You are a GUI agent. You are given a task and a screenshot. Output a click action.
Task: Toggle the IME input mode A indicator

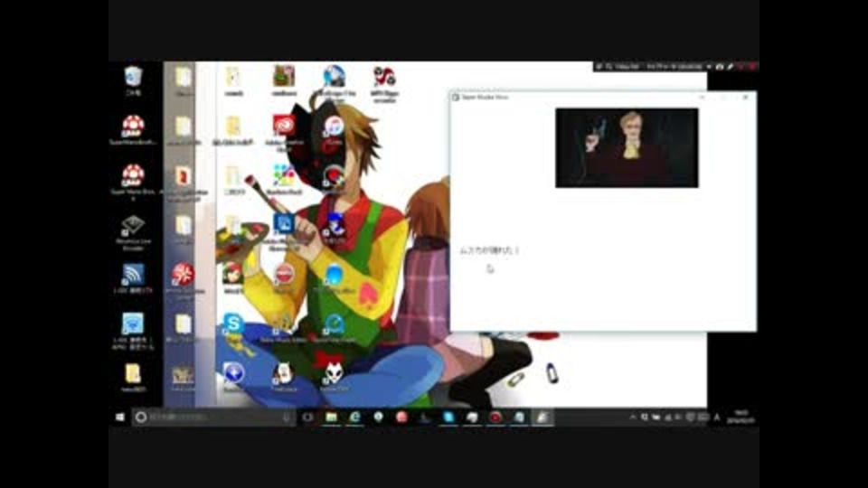pyautogui.click(x=717, y=418)
